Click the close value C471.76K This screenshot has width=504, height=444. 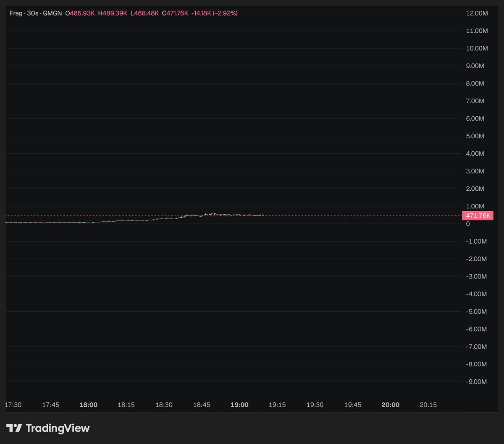click(175, 13)
